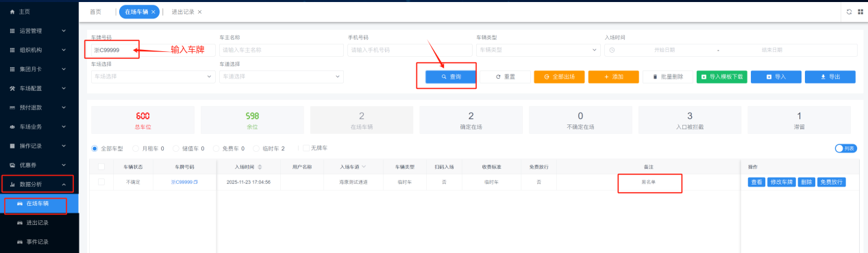Click the orange 全部出场 button
Image resolution: width=868 pixels, height=253 pixels.
(x=559, y=77)
